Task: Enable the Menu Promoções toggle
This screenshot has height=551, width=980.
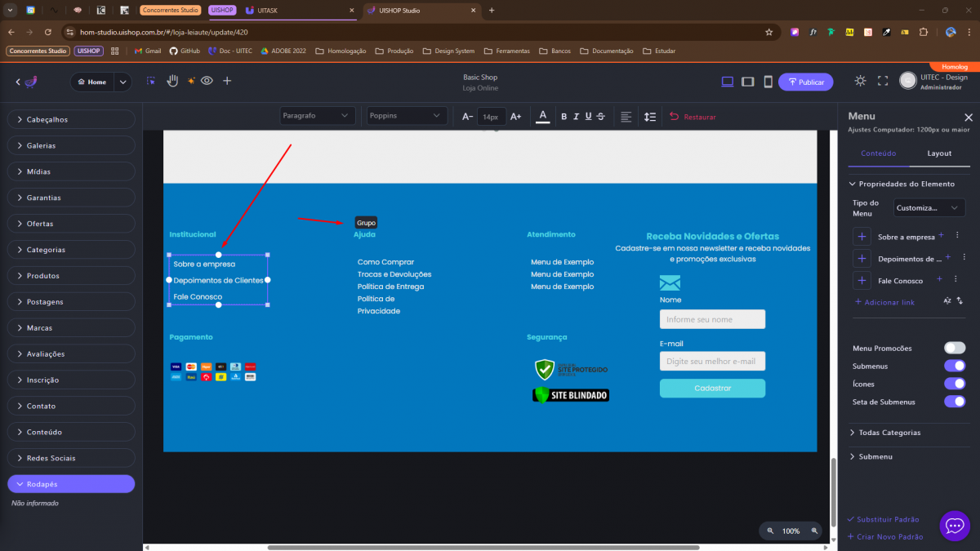Action: 954,349
